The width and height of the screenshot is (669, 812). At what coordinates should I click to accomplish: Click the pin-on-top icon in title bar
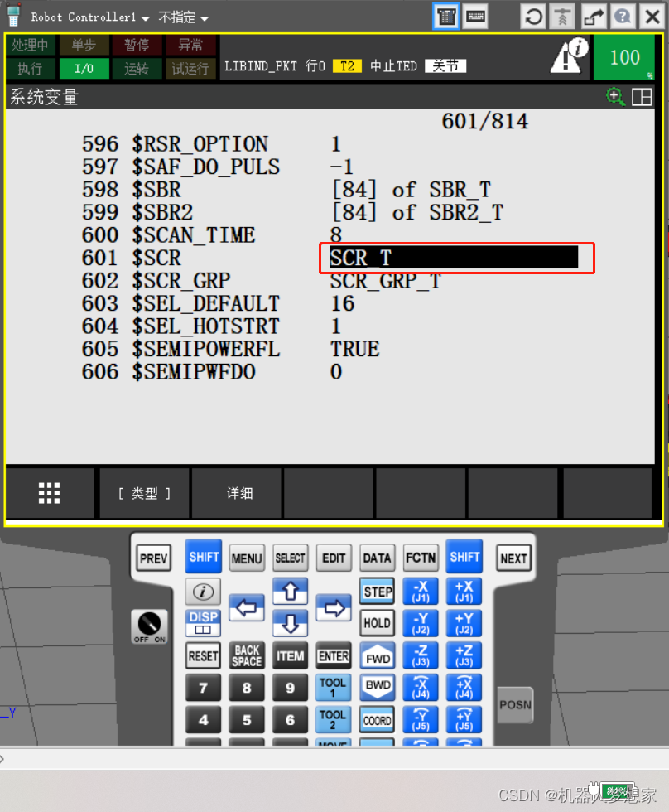562,17
